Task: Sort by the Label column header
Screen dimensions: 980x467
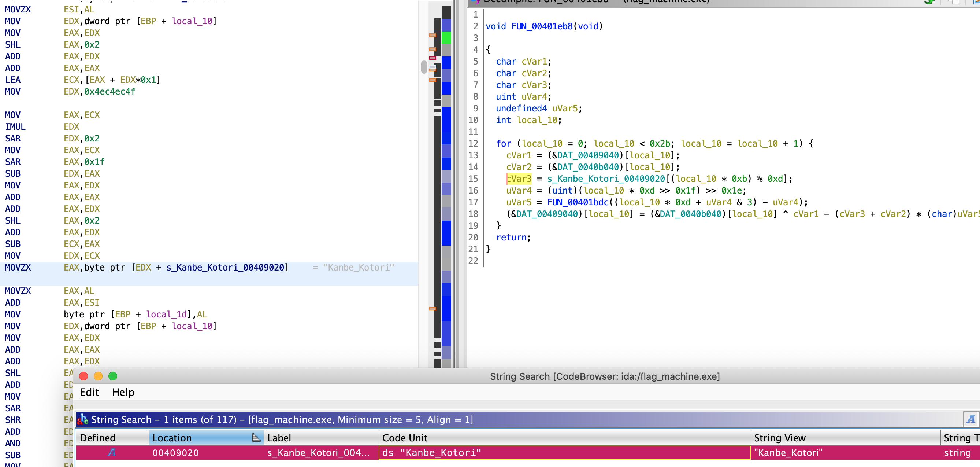Action: 321,438
